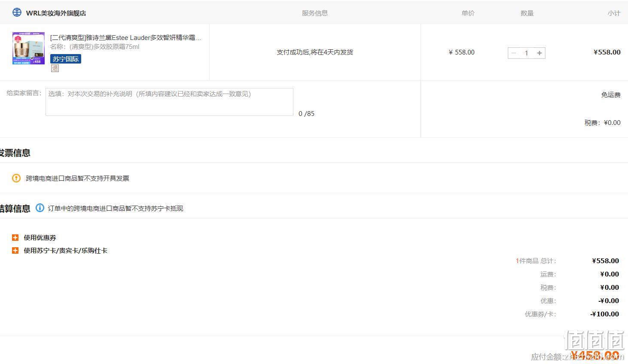Image resolution: width=628 pixels, height=364 pixels.
Task: Click the 发票信息 section heading
Action: click(15, 153)
